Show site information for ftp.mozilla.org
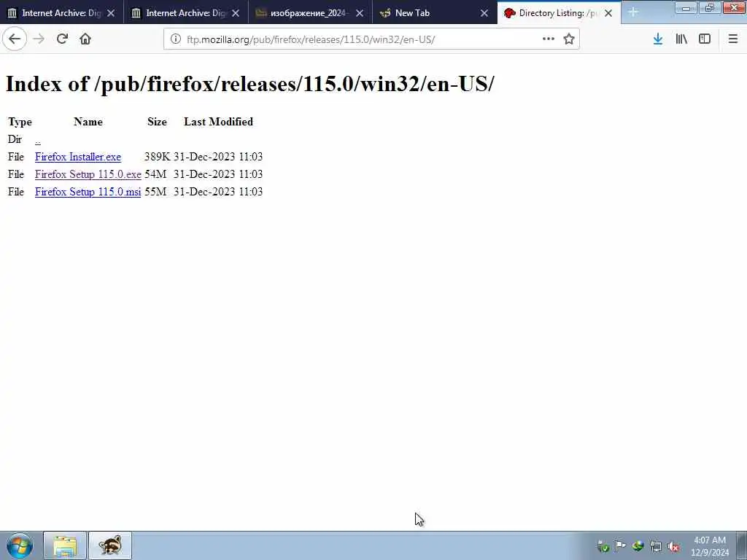 [x=175, y=39]
